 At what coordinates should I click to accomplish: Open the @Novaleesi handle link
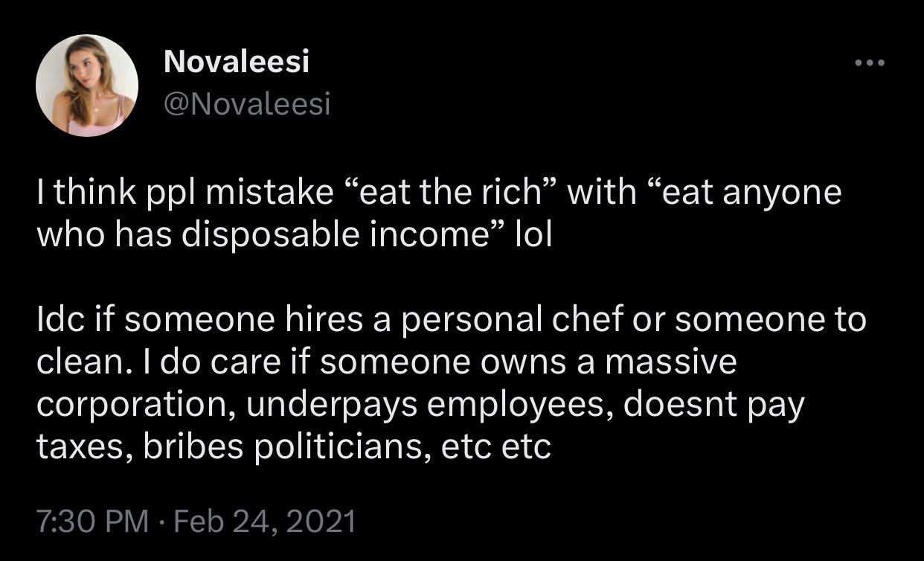tap(246, 105)
